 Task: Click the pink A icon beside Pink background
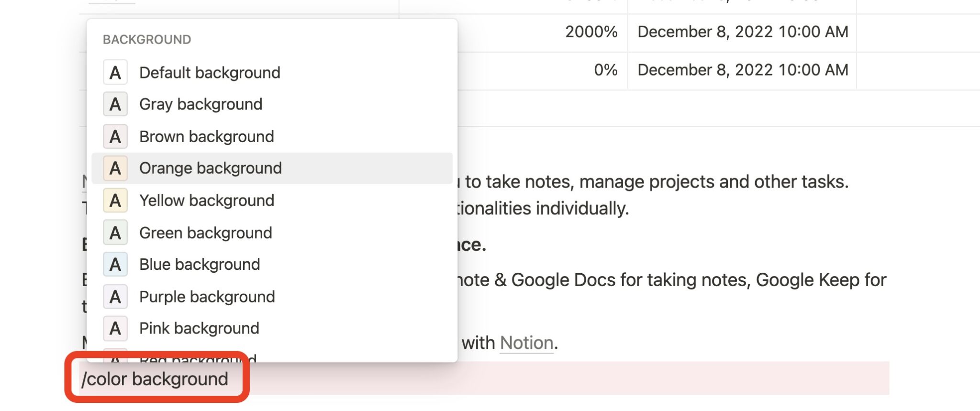coord(115,328)
